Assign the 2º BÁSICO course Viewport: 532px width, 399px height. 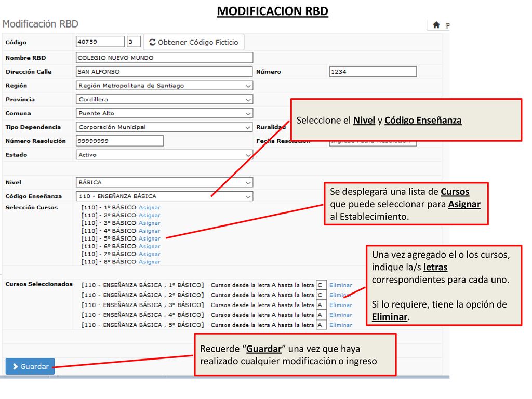[149, 216]
